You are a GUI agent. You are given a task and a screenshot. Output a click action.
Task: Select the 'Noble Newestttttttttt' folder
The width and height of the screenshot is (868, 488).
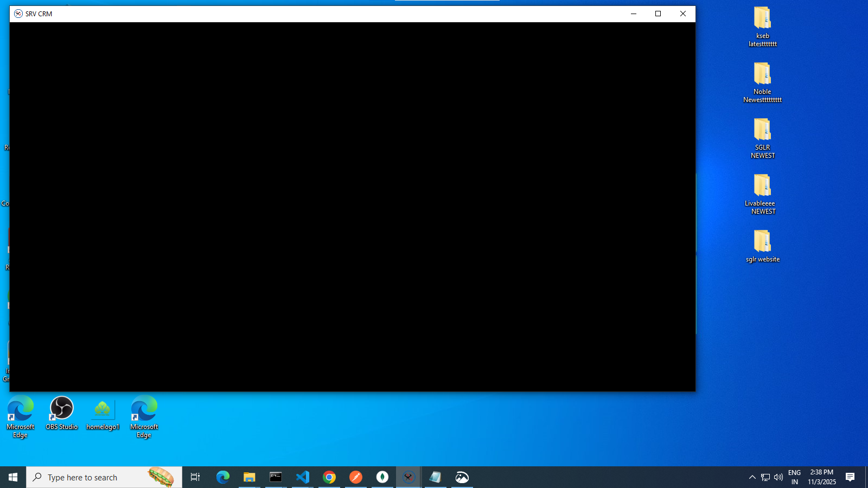point(762,82)
